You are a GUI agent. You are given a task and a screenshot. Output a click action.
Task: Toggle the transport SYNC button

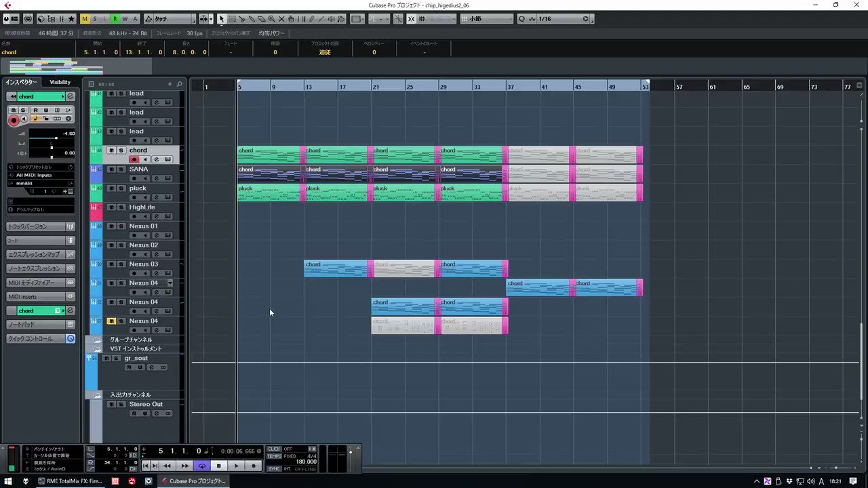[x=274, y=468]
